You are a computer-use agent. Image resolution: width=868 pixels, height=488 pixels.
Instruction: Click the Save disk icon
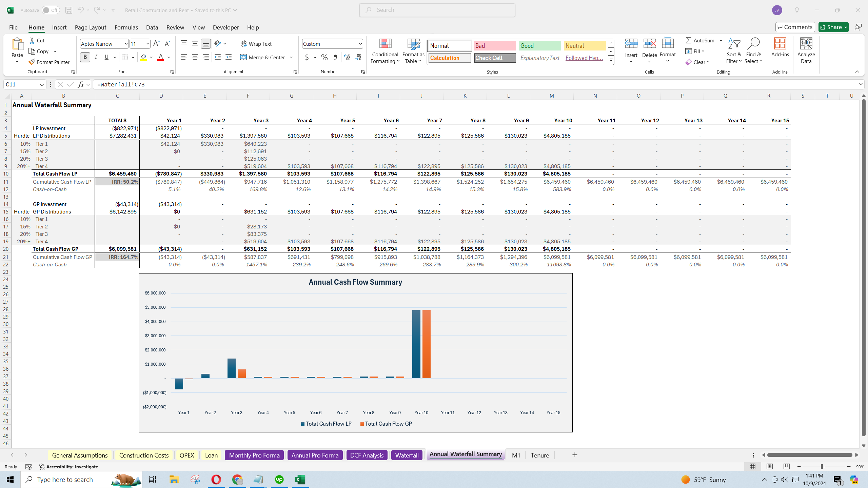pyautogui.click(x=69, y=10)
